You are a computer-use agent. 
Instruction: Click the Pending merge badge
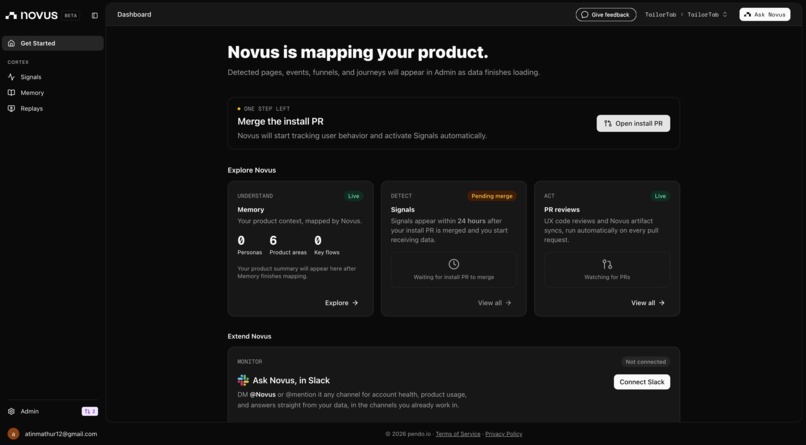[492, 196]
